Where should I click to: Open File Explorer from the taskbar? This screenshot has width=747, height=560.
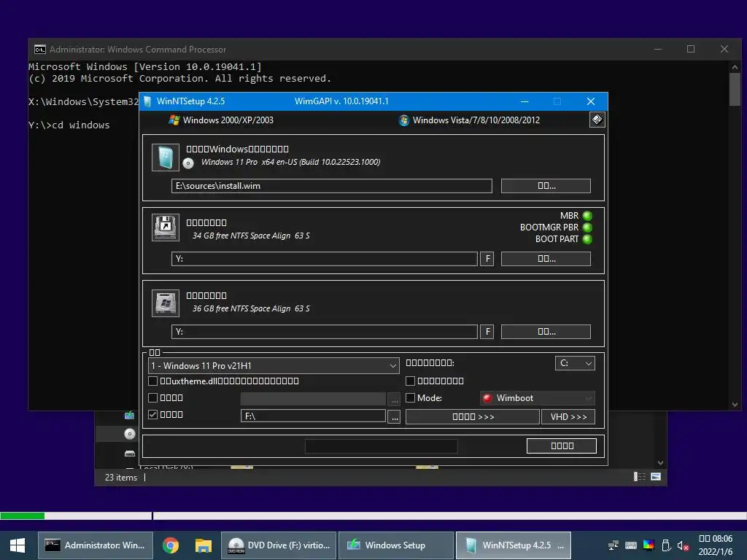click(x=204, y=545)
